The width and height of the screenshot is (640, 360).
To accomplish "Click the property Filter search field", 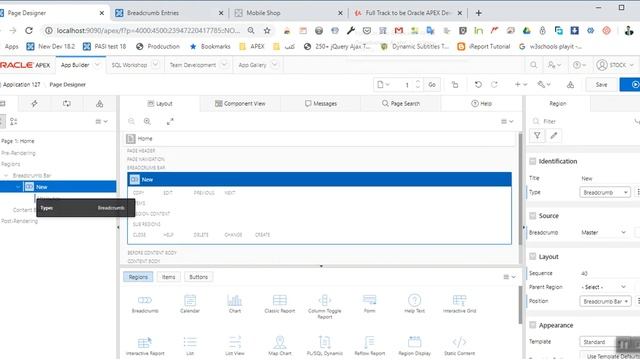I will coord(584,121).
